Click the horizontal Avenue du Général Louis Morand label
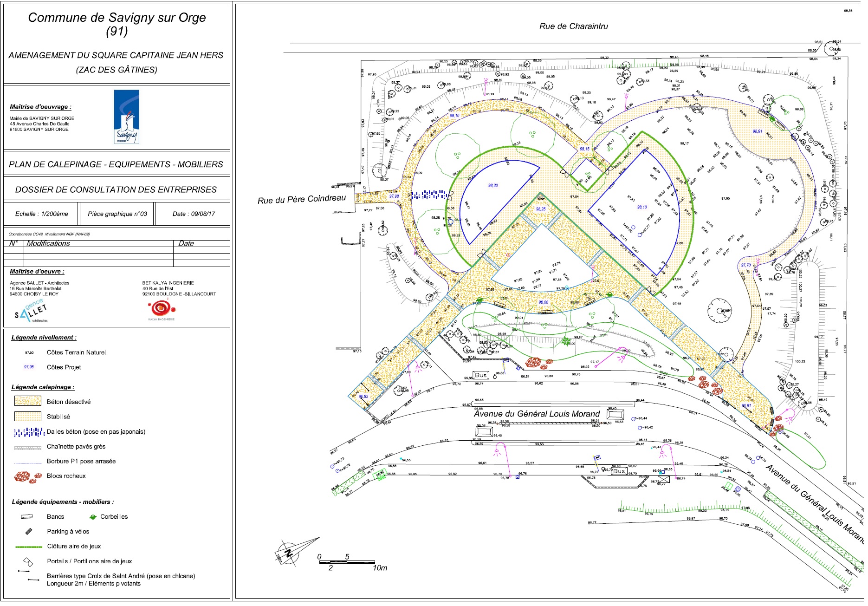This screenshot has height=606, width=868. click(537, 414)
